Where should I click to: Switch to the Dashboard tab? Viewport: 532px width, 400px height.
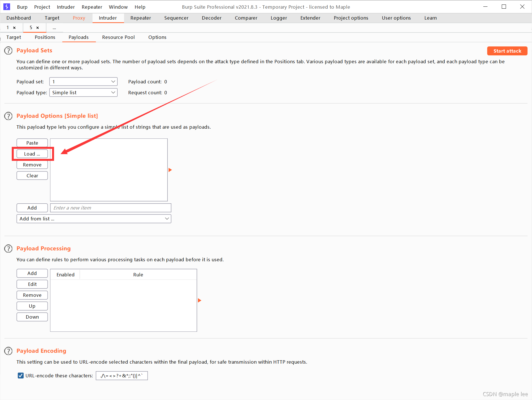click(x=19, y=18)
